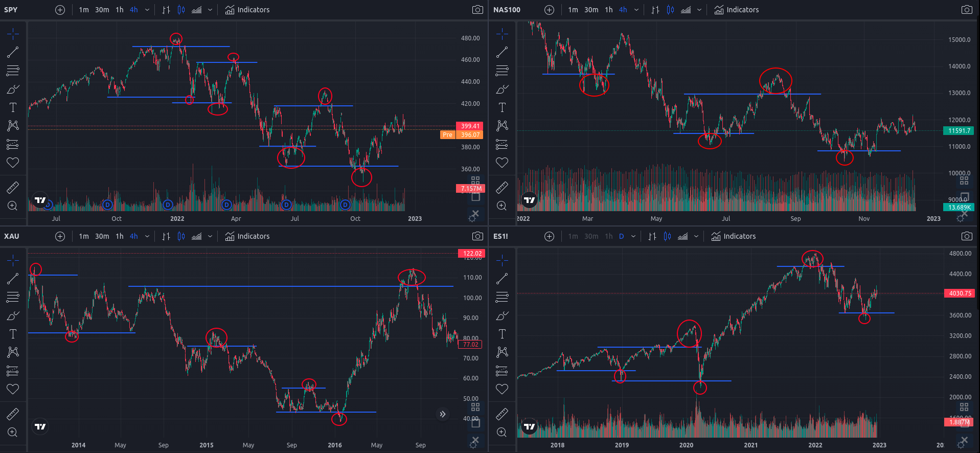Open Indicators for the XAU chart
This screenshot has height=453, width=980.
[x=247, y=236]
